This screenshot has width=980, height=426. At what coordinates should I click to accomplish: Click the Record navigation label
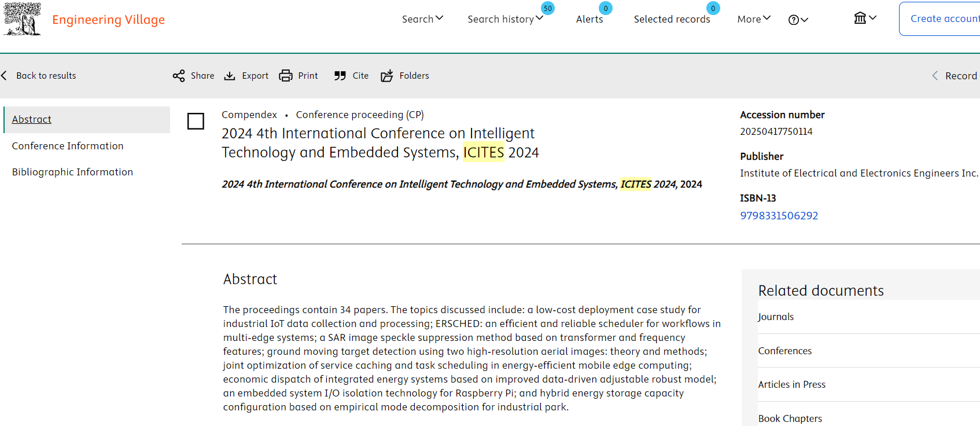pos(961,76)
